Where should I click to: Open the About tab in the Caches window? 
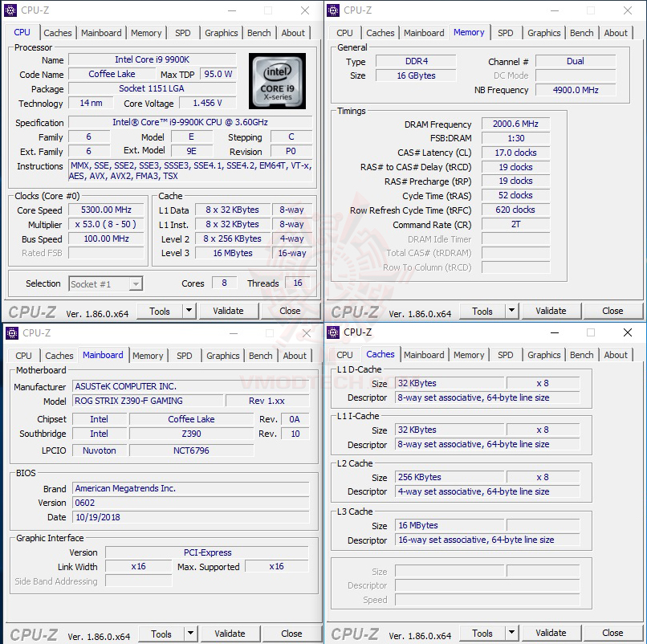tap(616, 355)
